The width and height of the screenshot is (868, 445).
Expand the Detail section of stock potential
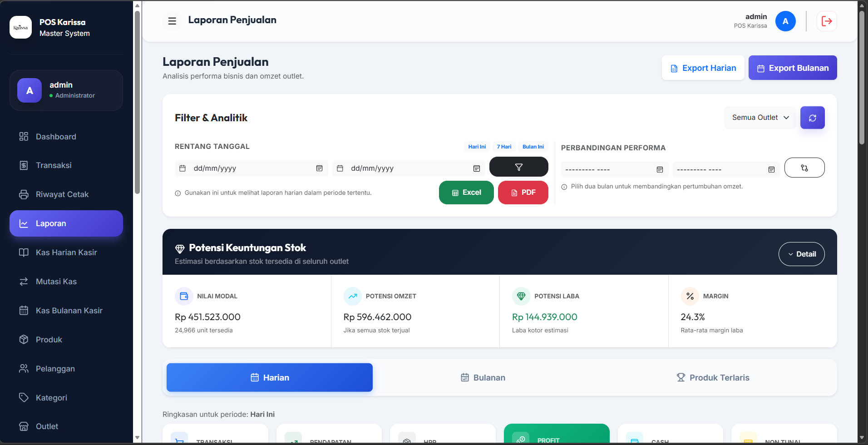[x=801, y=254]
